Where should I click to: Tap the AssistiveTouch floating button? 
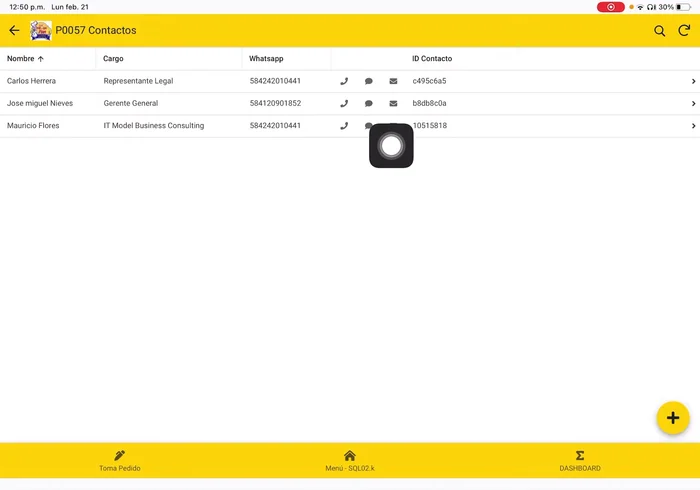click(391, 145)
